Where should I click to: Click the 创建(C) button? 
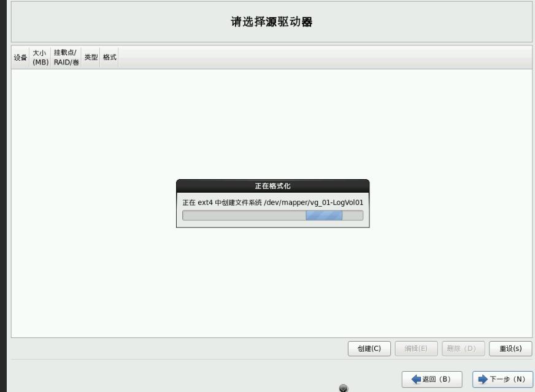[x=369, y=348]
